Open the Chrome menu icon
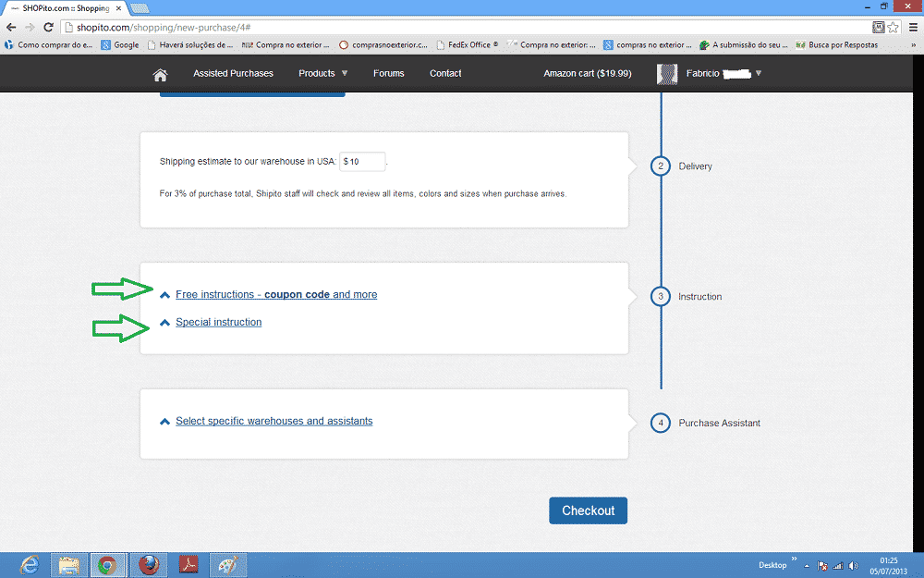924x578 pixels. [x=912, y=28]
